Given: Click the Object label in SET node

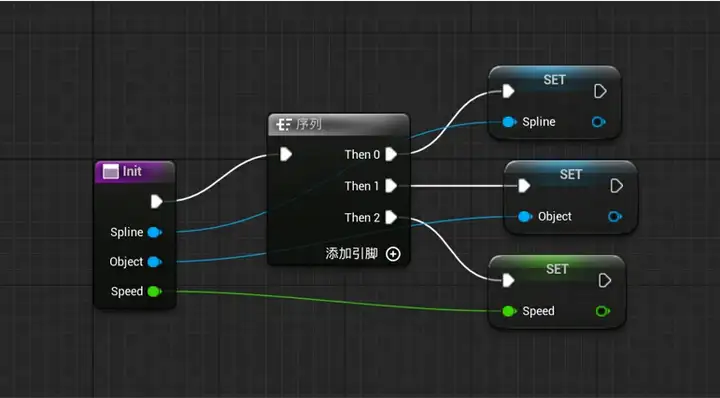Looking at the screenshot, I should coord(555,217).
